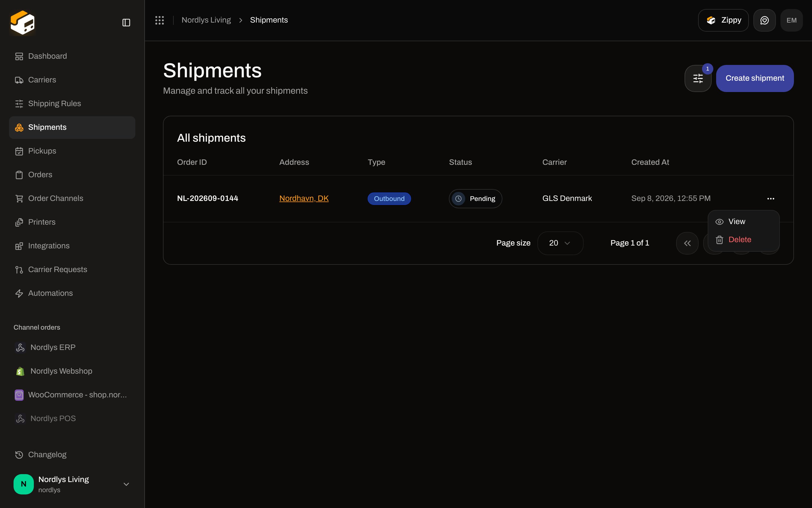Viewport: 812px width, 508px height.
Task: Click the Address column header
Action: [x=294, y=162]
